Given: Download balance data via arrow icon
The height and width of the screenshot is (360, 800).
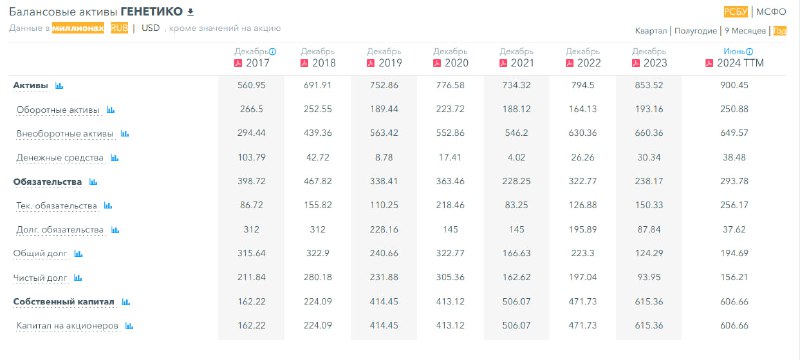Looking at the screenshot, I should pyautogui.click(x=191, y=12).
